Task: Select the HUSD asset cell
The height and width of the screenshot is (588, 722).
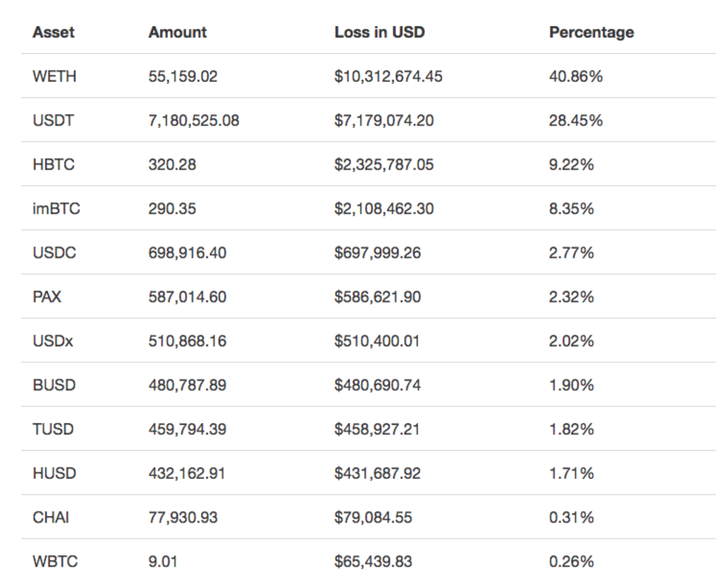Action: coord(54,473)
